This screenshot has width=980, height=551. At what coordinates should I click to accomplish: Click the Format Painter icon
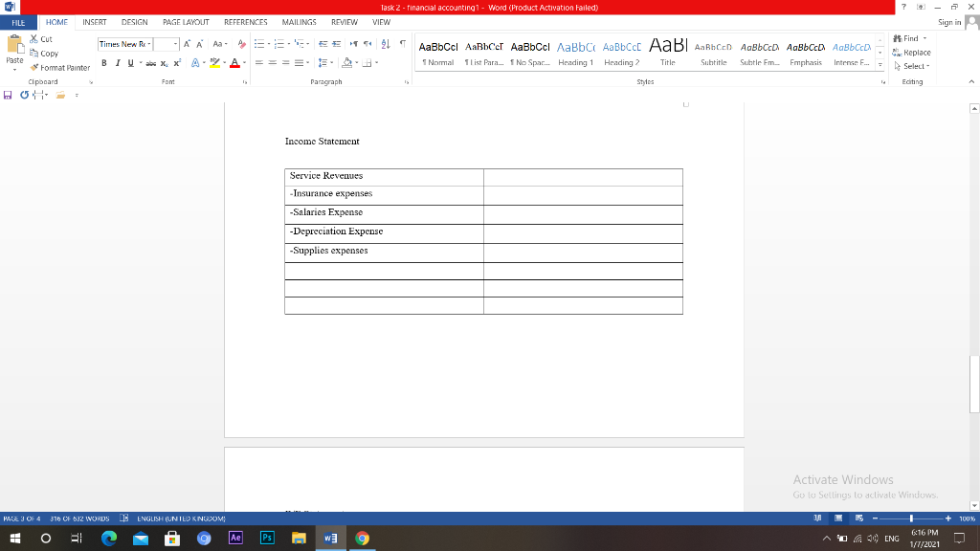[x=35, y=67]
